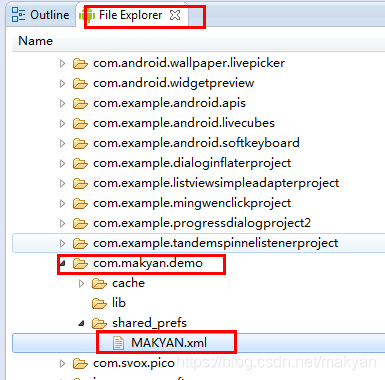
Task: Close the File Explorer view tab
Action: 175,15
